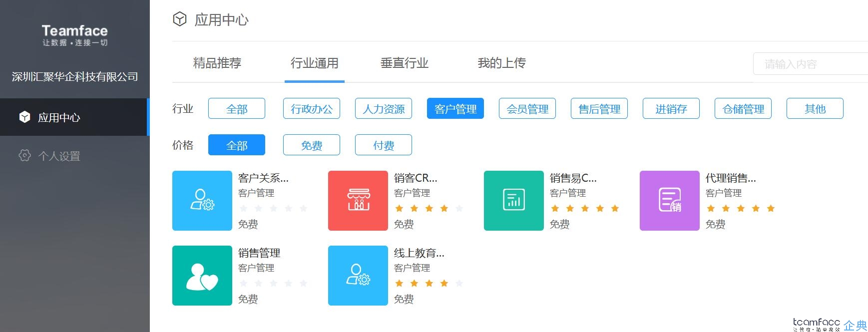Click the company name 深圳汇聚华企科技有限公司

[x=75, y=76]
